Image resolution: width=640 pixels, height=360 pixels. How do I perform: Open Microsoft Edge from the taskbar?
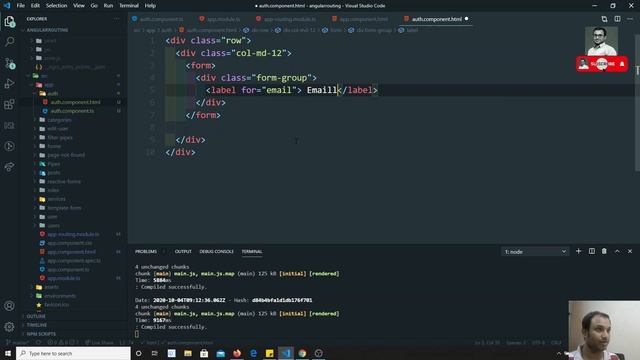(253, 353)
